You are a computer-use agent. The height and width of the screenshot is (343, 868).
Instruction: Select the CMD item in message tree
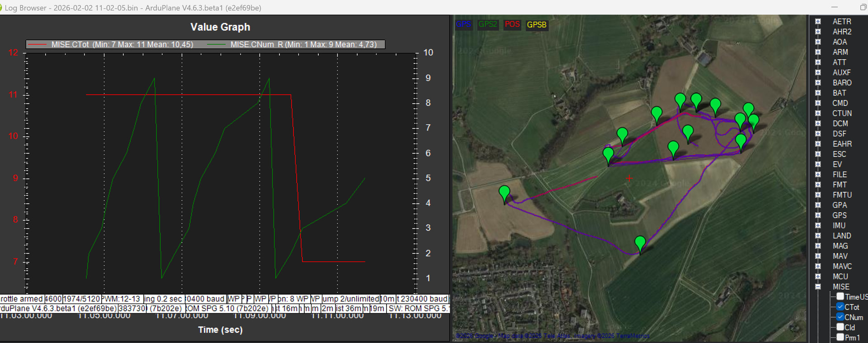click(x=840, y=103)
